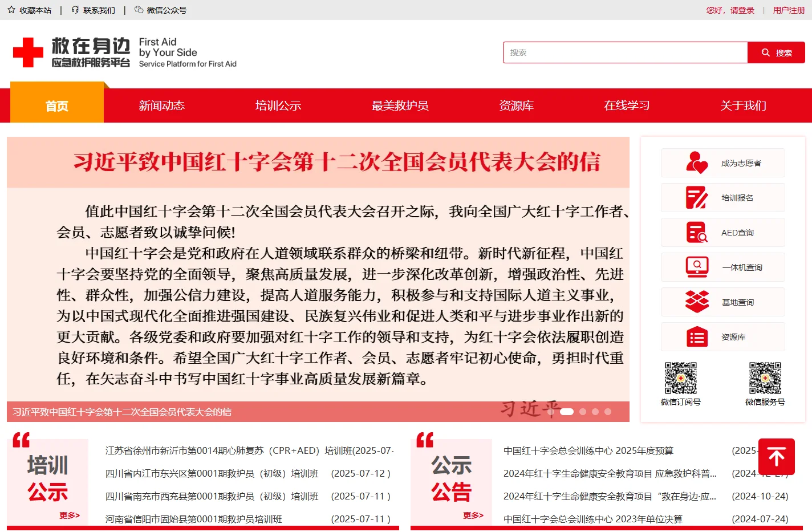
Task: Click the magnifier icon in search button
Action: (x=766, y=52)
